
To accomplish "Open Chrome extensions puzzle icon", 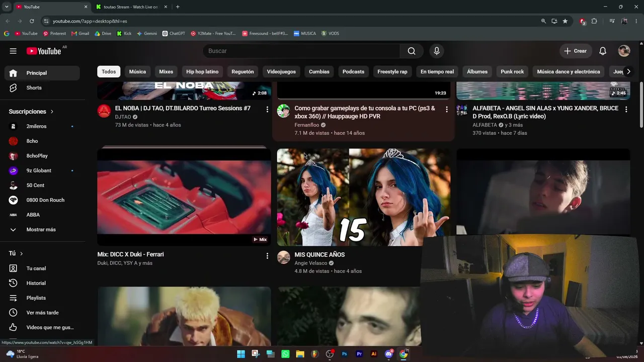I will point(594,21).
